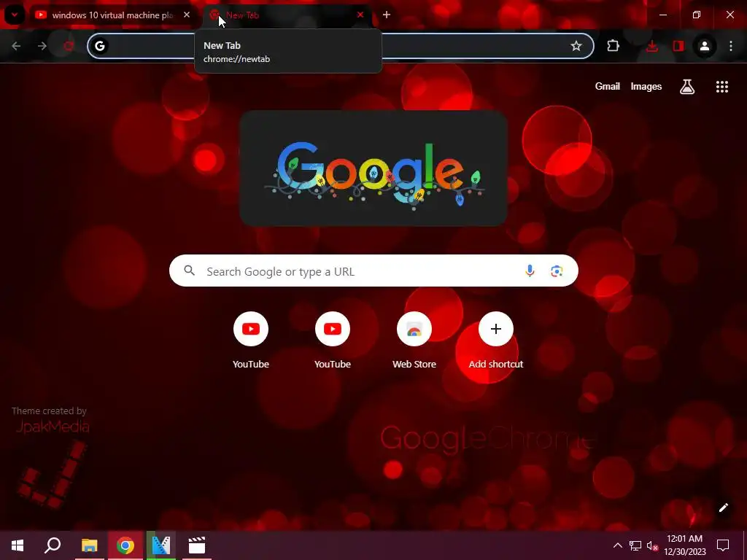Click the Chrome taskbar icon
The width and height of the screenshot is (747, 560).
(x=125, y=545)
